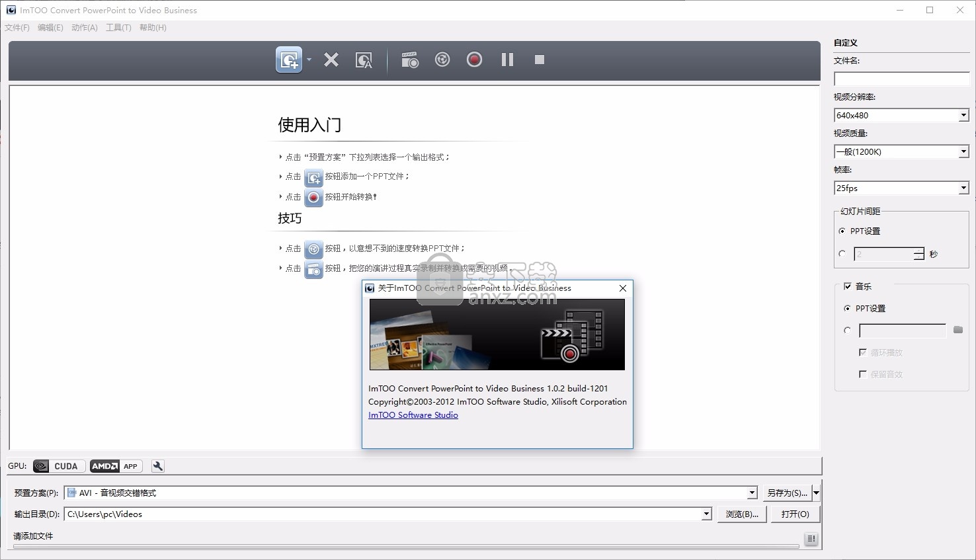
Task: Open the dropdown arrow next to 另存为
Action: point(816,493)
